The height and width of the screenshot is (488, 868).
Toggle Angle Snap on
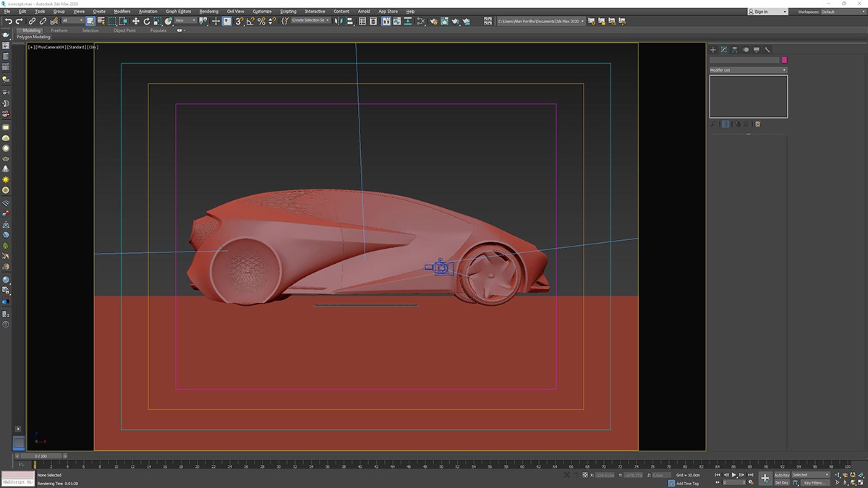tap(250, 21)
